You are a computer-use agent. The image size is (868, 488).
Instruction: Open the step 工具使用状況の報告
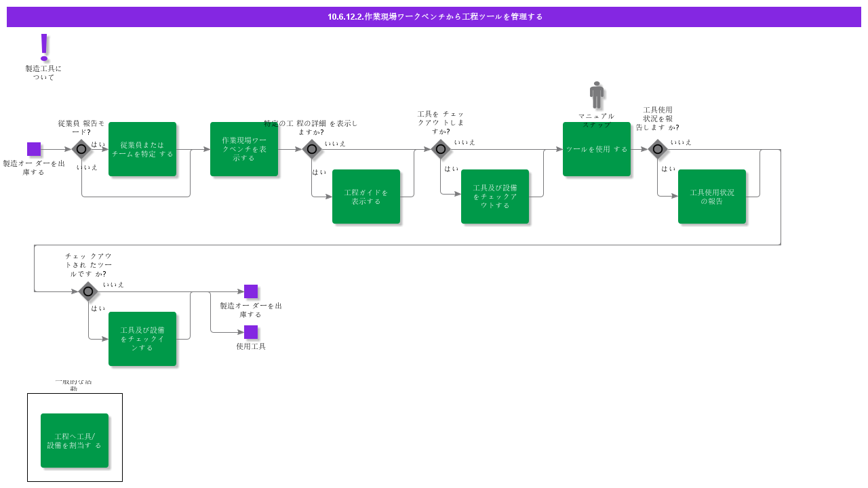(712, 197)
